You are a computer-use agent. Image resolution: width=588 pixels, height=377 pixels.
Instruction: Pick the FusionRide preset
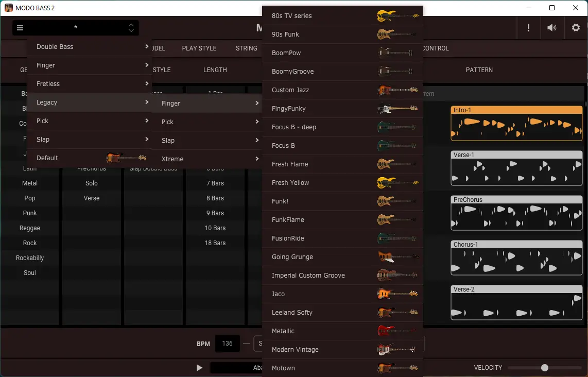[343, 238]
